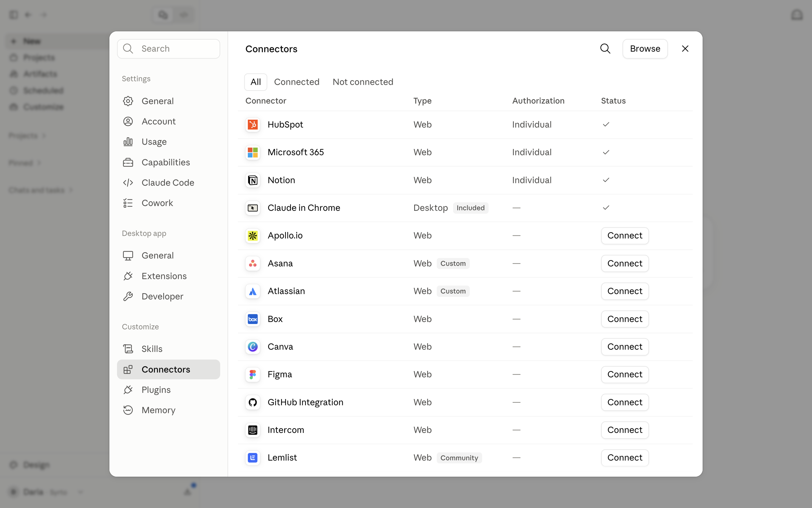Connect the Intercom connector
Screen dimensions: 812x508
[x=625, y=430]
